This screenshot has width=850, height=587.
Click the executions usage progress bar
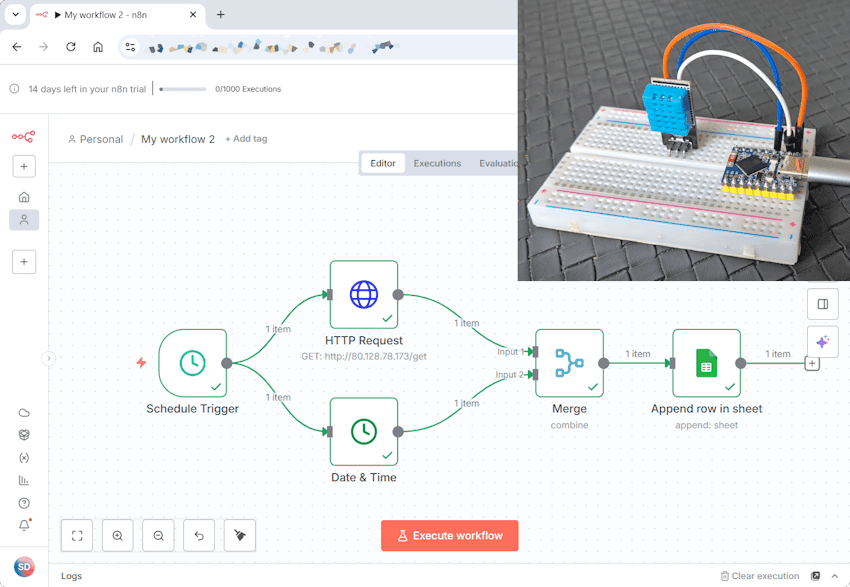coord(183,89)
